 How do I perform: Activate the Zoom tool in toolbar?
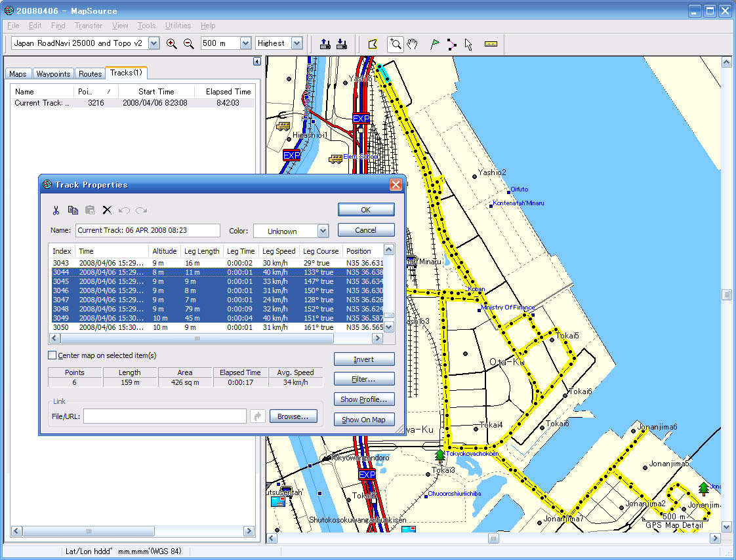pos(396,44)
